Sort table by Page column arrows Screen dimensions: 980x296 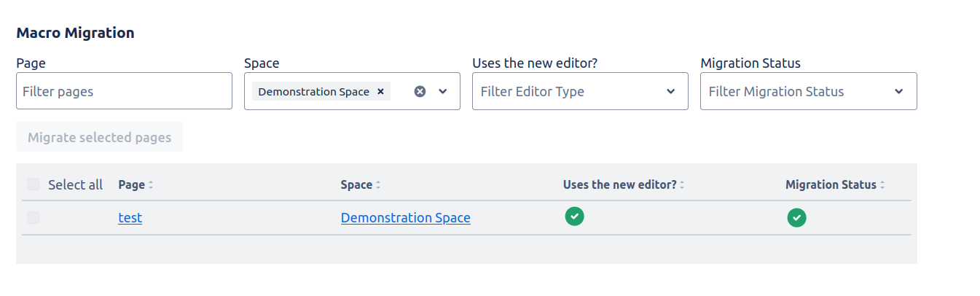[151, 185]
